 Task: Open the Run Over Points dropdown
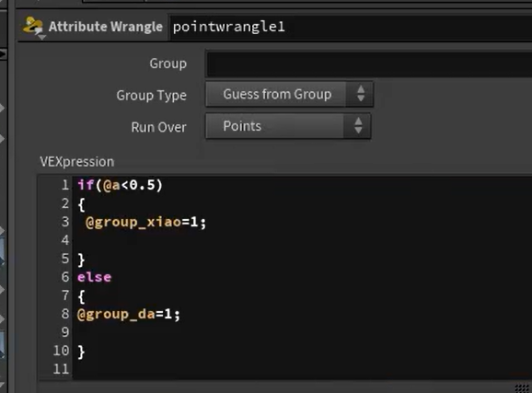pyautogui.click(x=288, y=126)
